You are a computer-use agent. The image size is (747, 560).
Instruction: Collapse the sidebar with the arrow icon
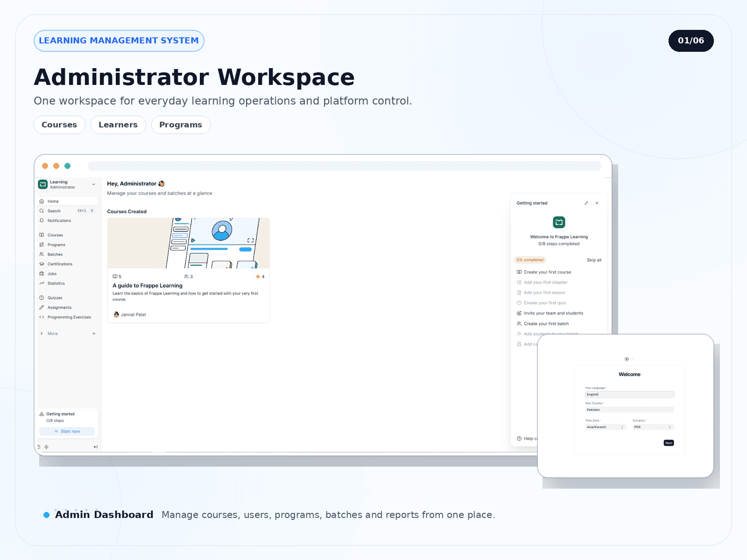(96, 447)
